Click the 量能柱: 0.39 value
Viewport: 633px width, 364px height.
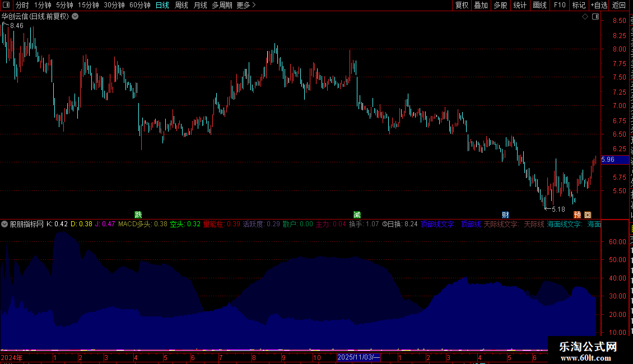(221, 224)
